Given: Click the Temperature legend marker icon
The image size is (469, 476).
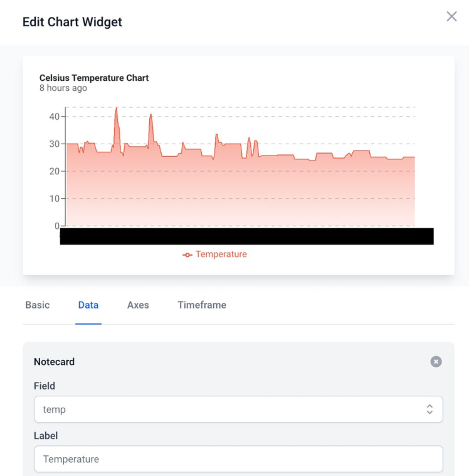Looking at the screenshot, I should (187, 255).
